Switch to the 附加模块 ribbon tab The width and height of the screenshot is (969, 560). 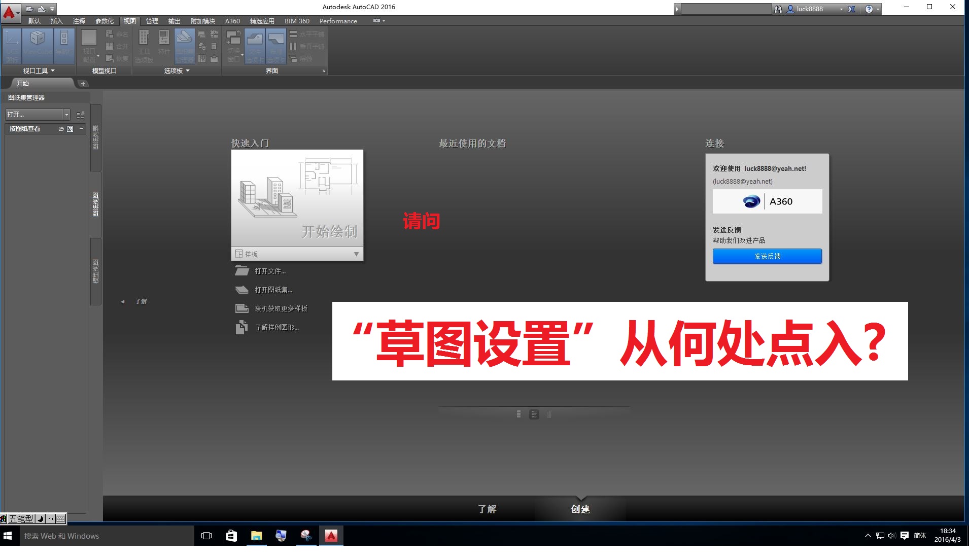202,21
